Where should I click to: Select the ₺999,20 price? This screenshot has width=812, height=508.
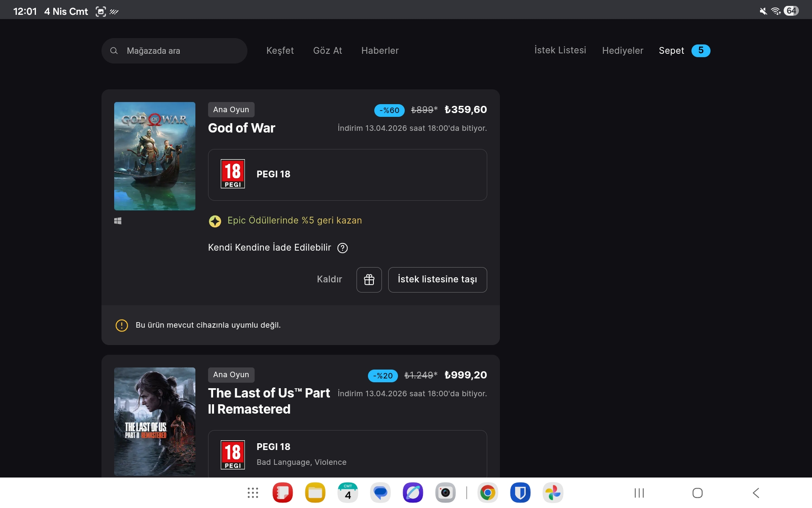(466, 375)
